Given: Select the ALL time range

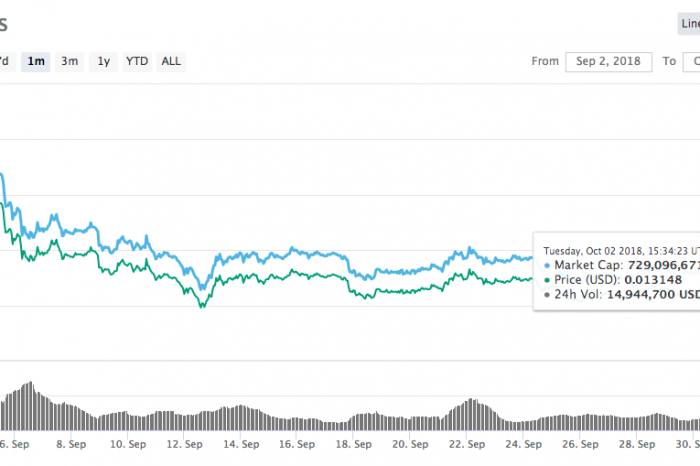Looking at the screenshot, I should 171,62.
